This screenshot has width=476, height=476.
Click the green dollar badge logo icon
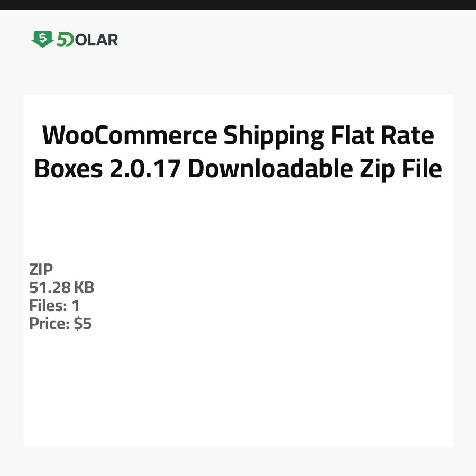[42, 39]
